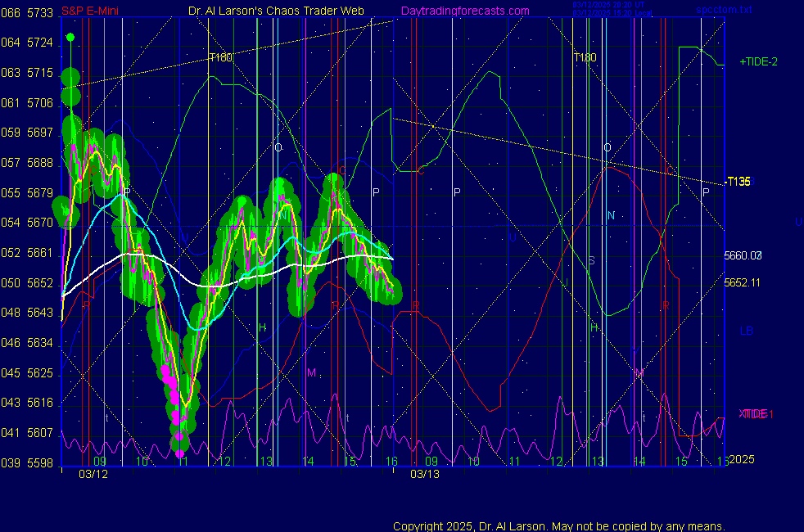Click the 046 5634 price axis label
This screenshot has width=804, height=532.
(27, 342)
